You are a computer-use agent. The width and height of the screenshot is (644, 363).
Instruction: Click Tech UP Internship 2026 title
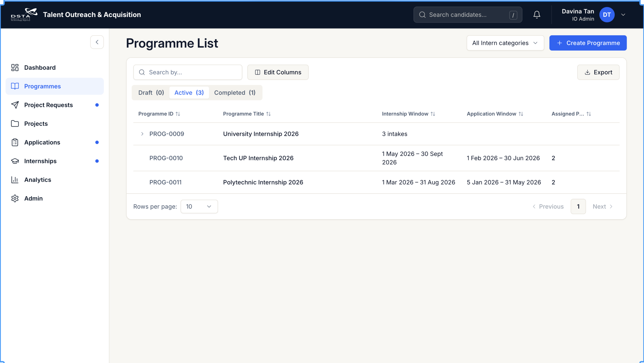coord(258,158)
